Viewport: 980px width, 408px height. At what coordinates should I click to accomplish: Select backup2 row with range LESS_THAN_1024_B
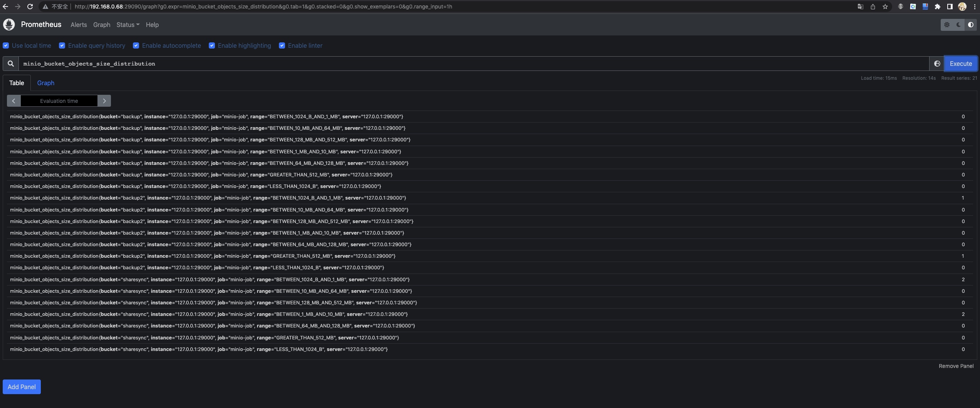click(490, 267)
